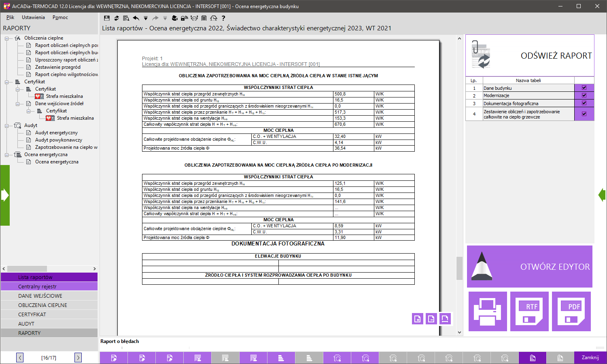The height and width of the screenshot is (364, 607).
Task: Uncheck the Modernizacje table checkbox
Action: [x=584, y=95]
